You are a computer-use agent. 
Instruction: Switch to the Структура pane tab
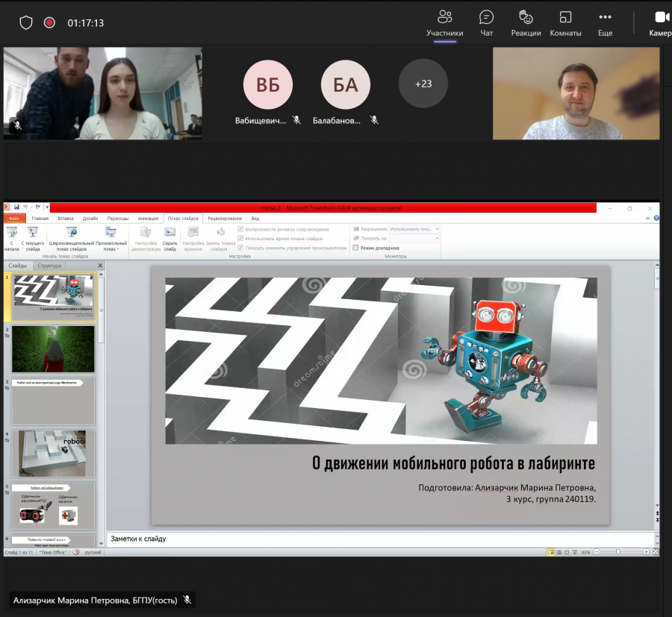coord(49,266)
